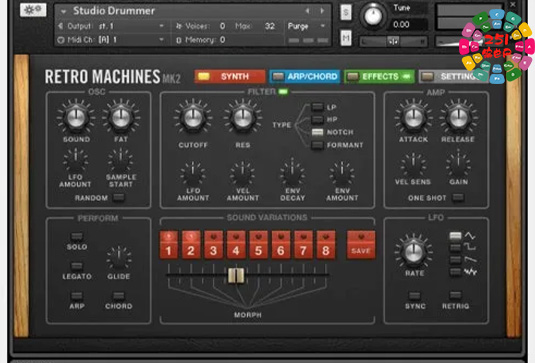Click the filter VEL AMOUNT knob
This screenshot has height=363, width=535.
point(242,174)
